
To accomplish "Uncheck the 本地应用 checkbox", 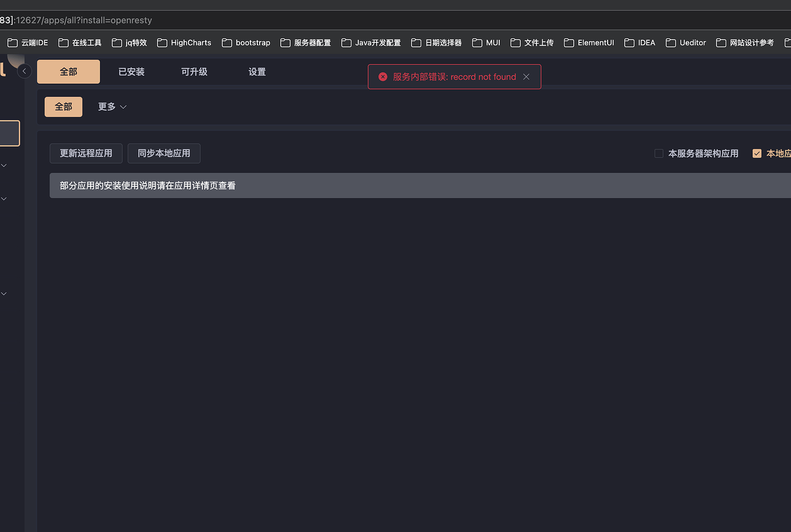I will [x=757, y=153].
